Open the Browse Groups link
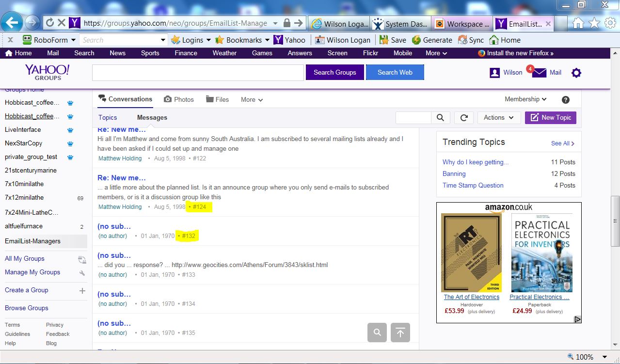This screenshot has width=620, height=364. tap(27, 308)
